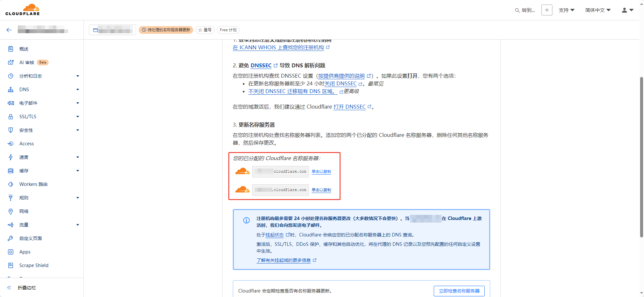Click the first nameserver field
The image size is (644, 297).
click(x=281, y=171)
